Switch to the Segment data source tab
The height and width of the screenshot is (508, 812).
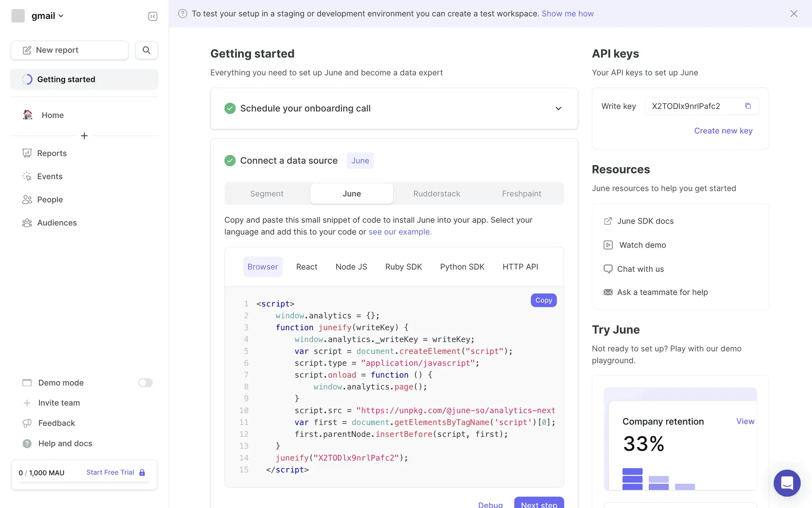(266, 193)
